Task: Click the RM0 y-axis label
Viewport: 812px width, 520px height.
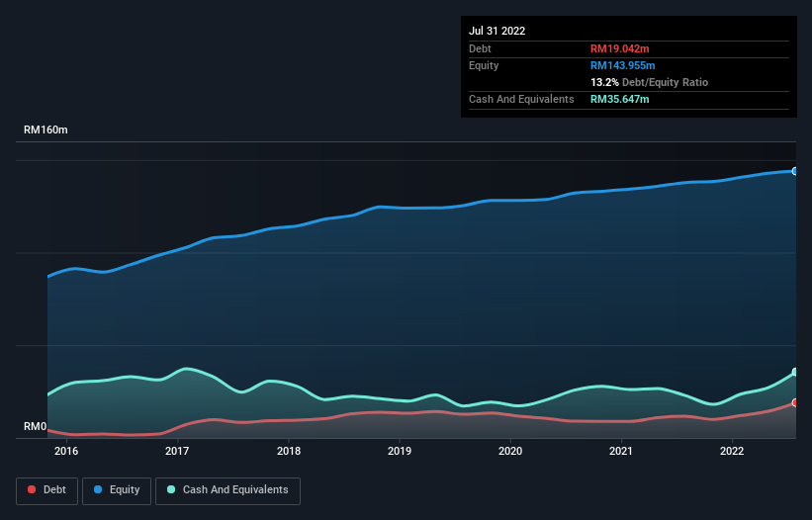Action: tap(36, 426)
